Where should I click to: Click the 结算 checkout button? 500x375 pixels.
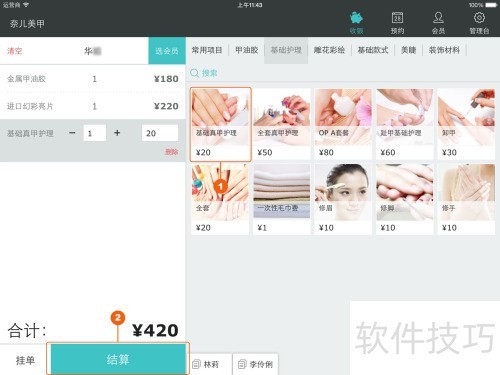pyautogui.click(x=118, y=359)
